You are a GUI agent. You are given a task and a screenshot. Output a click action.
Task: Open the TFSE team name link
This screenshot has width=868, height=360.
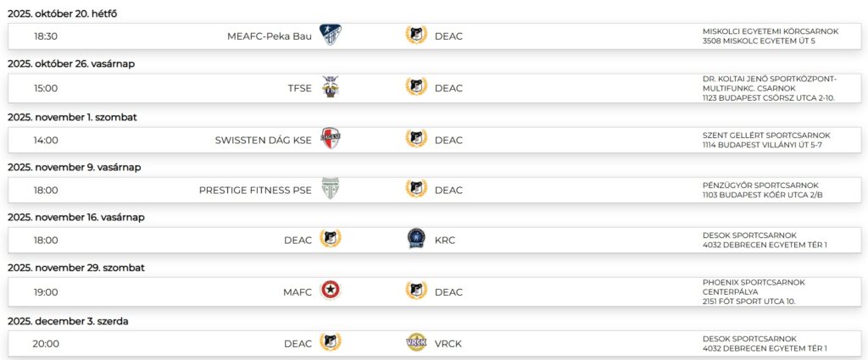tap(299, 88)
